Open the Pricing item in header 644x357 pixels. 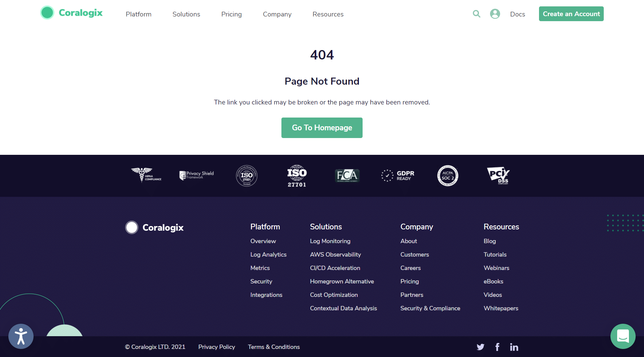click(231, 14)
